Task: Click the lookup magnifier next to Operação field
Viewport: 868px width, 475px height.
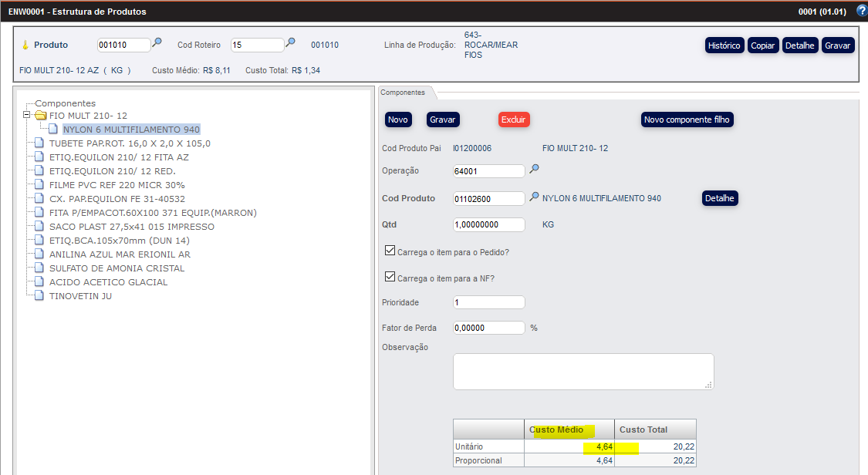Action: point(533,170)
